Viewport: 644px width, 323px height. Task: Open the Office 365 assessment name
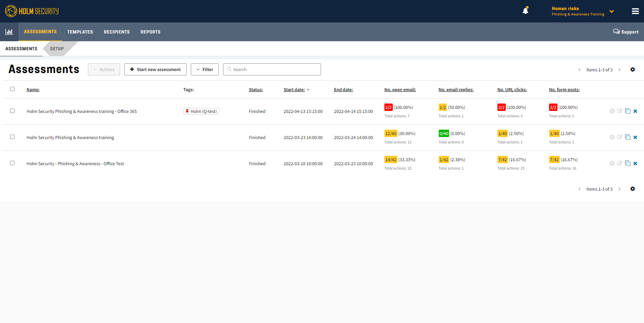(x=82, y=111)
